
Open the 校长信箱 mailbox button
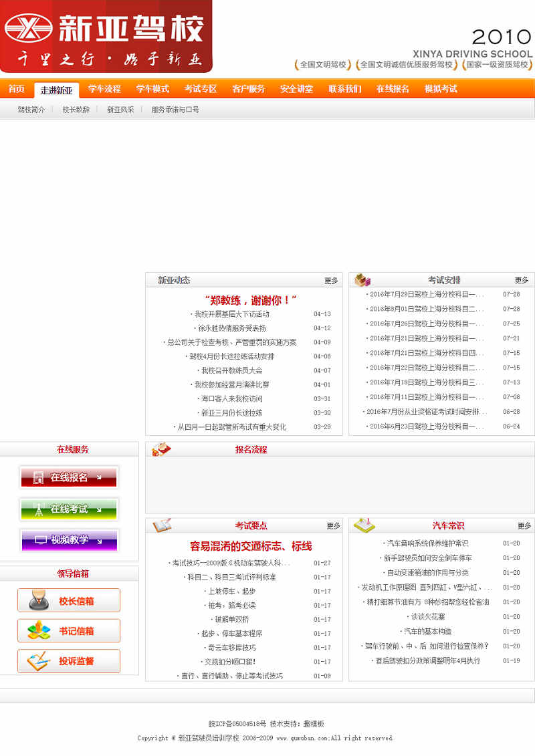(69, 600)
